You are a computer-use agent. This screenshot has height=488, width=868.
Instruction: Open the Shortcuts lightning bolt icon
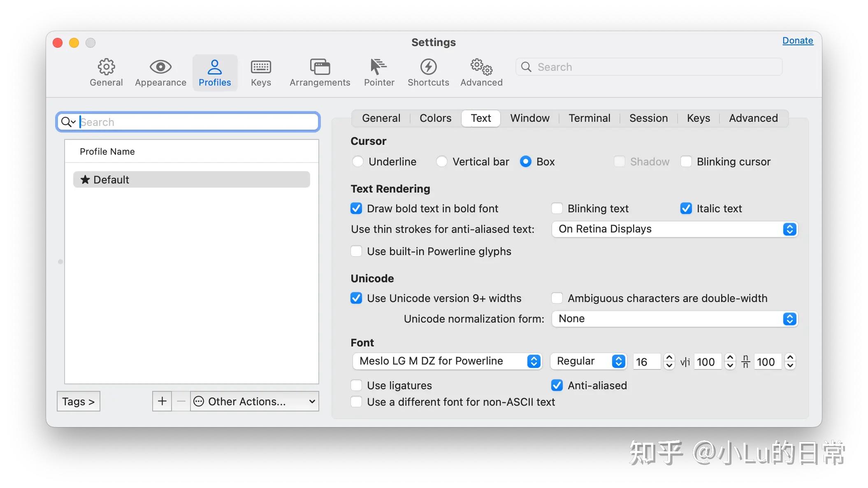click(x=428, y=67)
